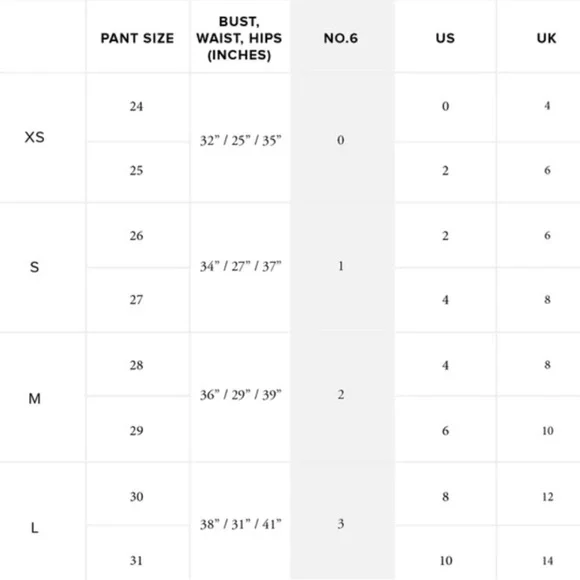The width and height of the screenshot is (580, 580).
Task: Select pant size 24 cell
Action: click(x=136, y=107)
